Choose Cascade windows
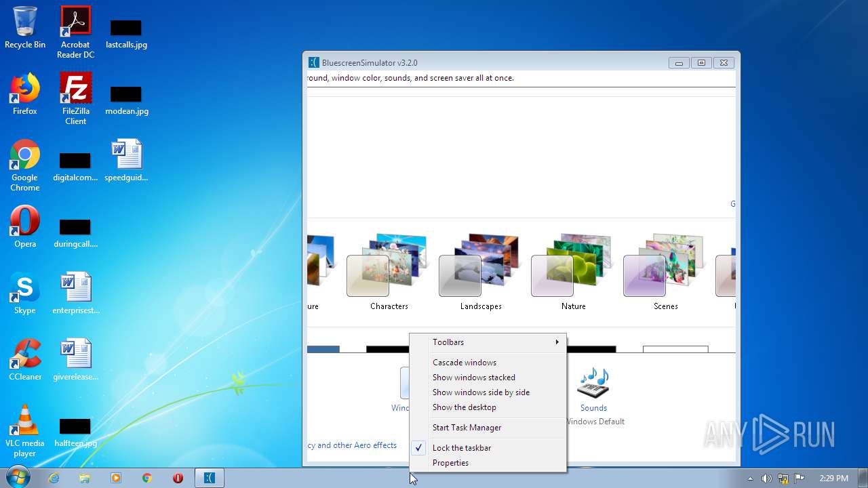868x488 pixels. [488, 363]
